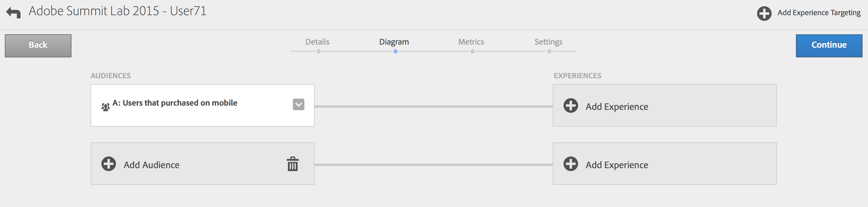Click the Add Experience Targeting label
The image size is (868, 207).
click(x=818, y=13)
